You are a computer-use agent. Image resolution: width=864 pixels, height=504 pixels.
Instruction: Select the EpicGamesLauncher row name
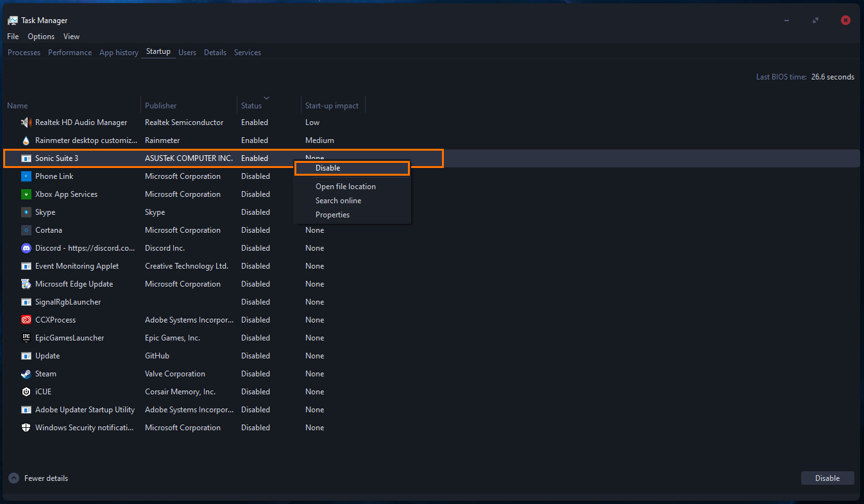pyautogui.click(x=69, y=338)
